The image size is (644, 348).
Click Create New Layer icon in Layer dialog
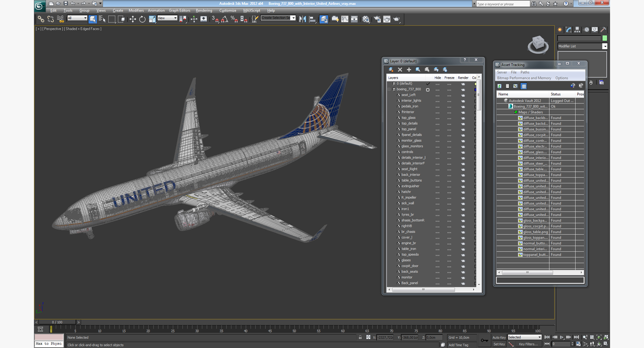[x=391, y=70]
